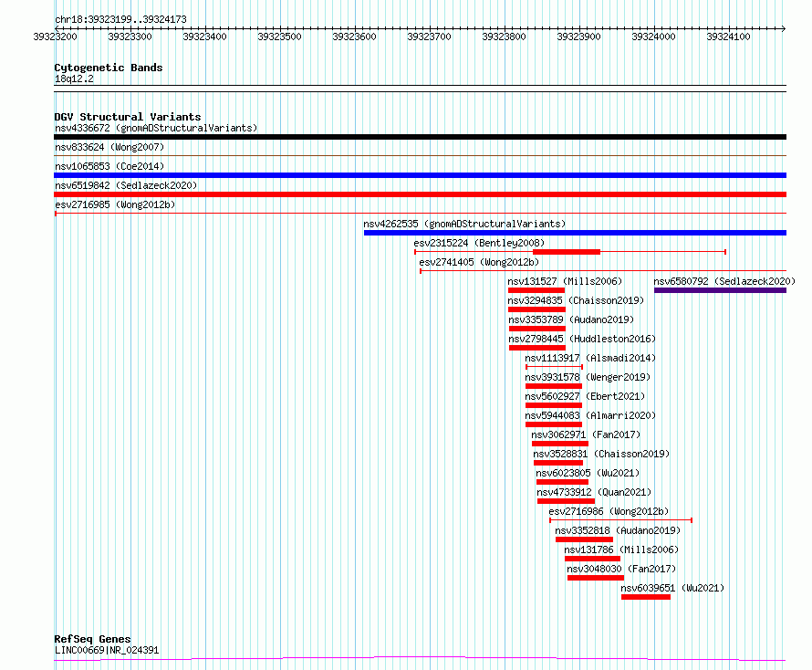
Task: Click the red nsv6519842 variant bar
Action: point(420,194)
